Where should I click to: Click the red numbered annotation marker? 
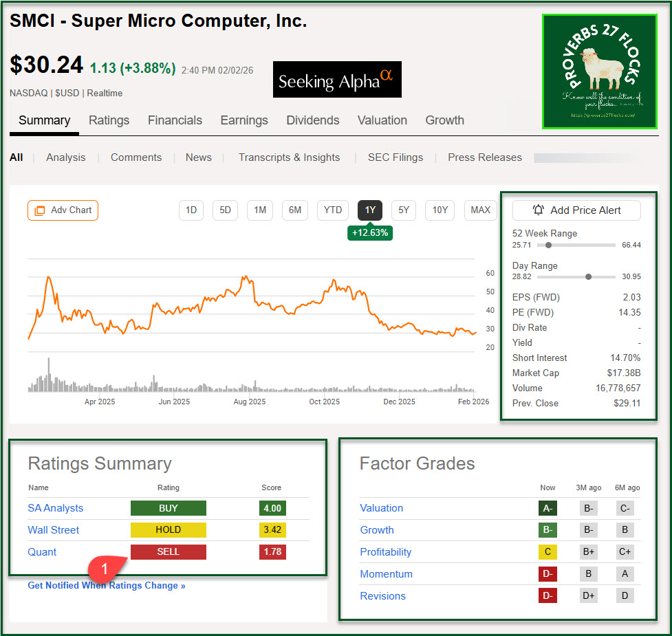(x=105, y=570)
